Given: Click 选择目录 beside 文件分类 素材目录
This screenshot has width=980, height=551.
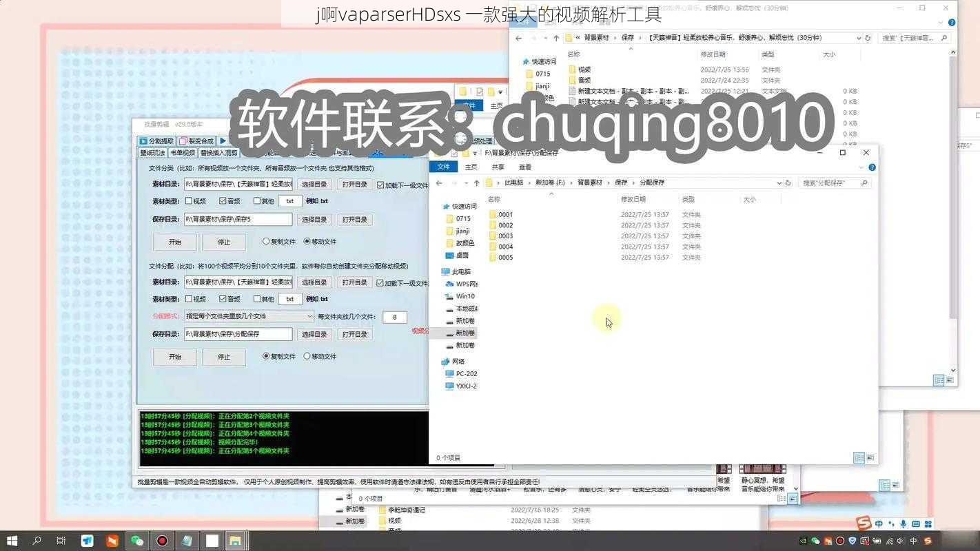Looking at the screenshot, I should (314, 185).
